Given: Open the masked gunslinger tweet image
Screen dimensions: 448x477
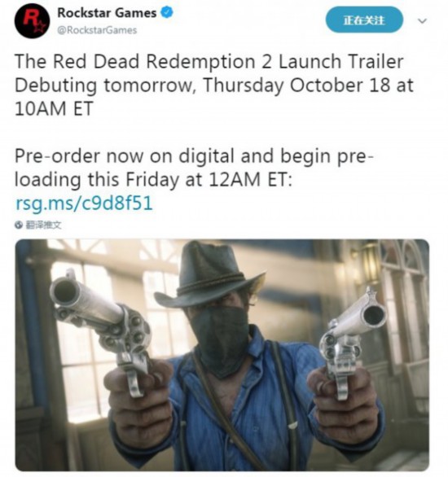Looking at the screenshot, I should click(x=222, y=355).
